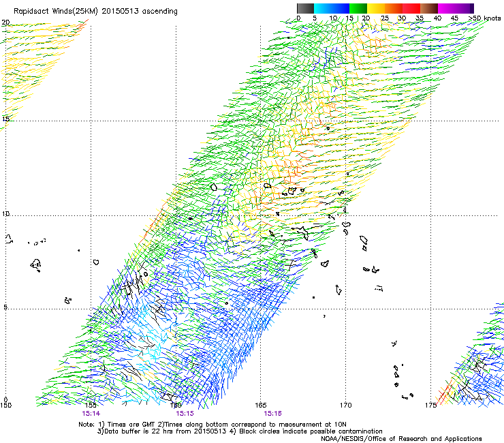Image resolution: width=504 pixels, height=443 pixels.
Task: Click the latitude '15' label on left axis
Action: point(5,119)
